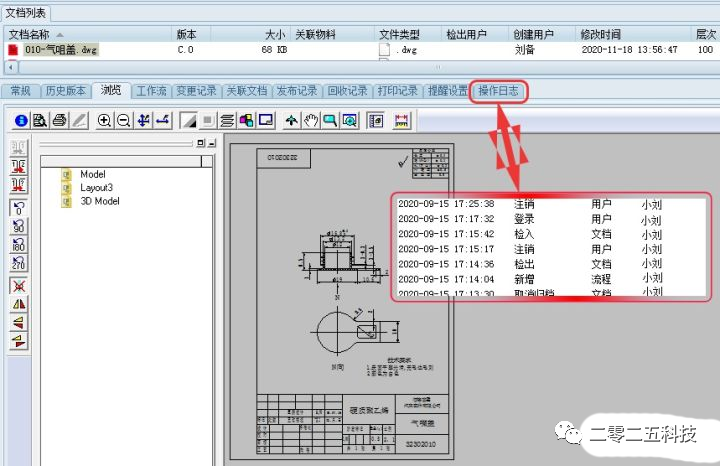Screen dimensions: 720x466
Task: Switch to the 发布记录 tab
Action: 297,91
